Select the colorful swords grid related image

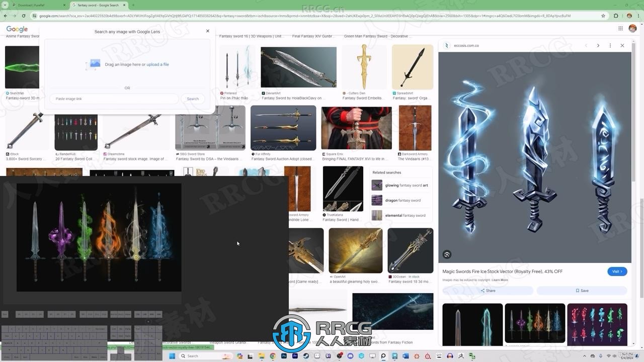coord(597,324)
